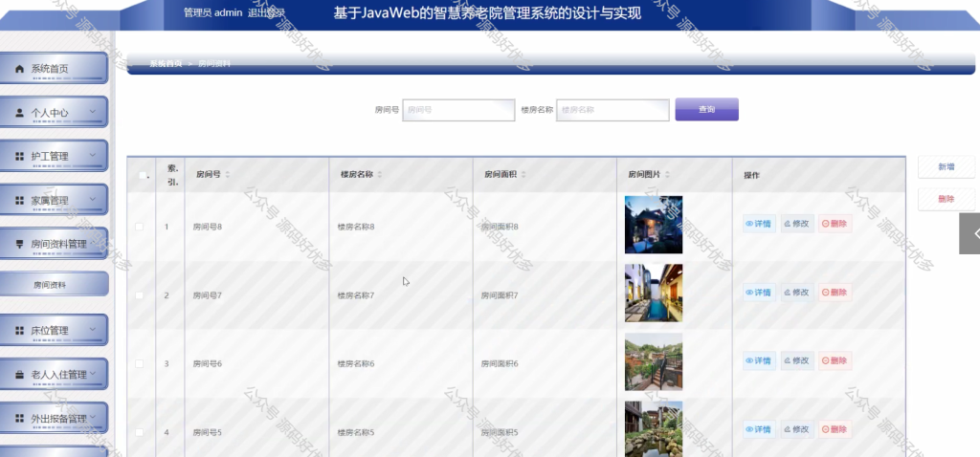
Task: Focus the 房间号 search input
Action: [458, 110]
